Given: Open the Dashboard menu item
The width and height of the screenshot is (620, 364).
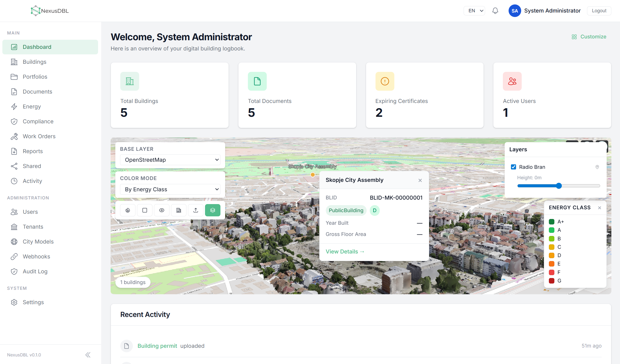Looking at the screenshot, I should pos(50,47).
